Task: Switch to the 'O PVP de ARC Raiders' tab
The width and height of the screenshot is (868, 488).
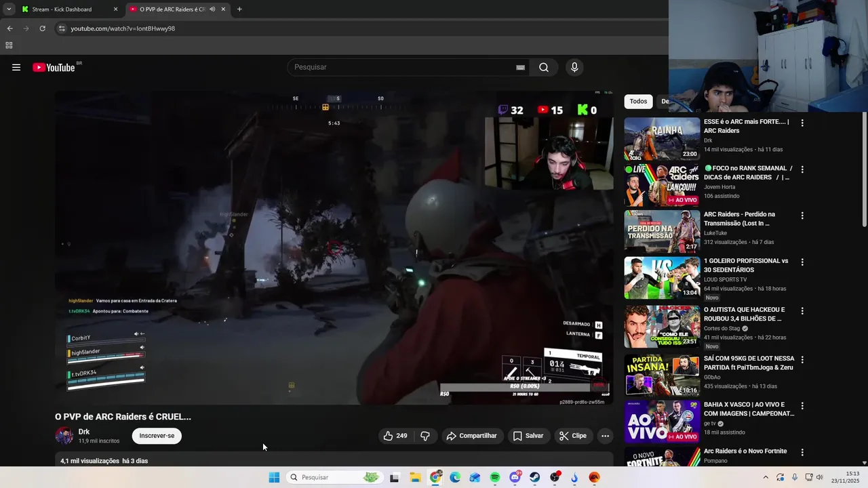Action: click(x=172, y=9)
